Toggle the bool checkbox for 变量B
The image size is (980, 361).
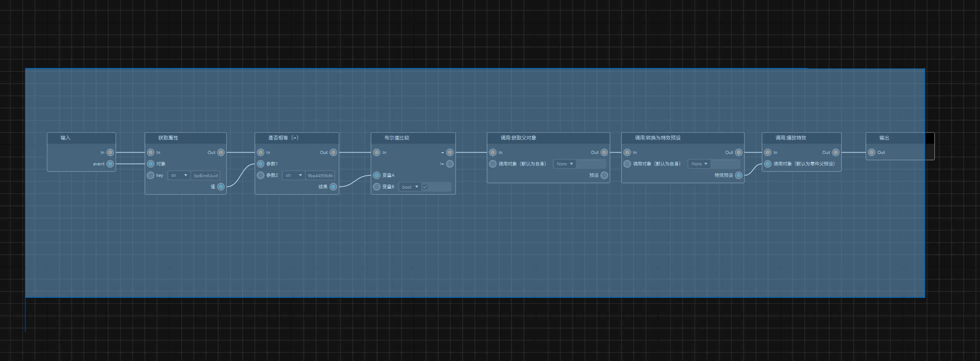(425, 187)
